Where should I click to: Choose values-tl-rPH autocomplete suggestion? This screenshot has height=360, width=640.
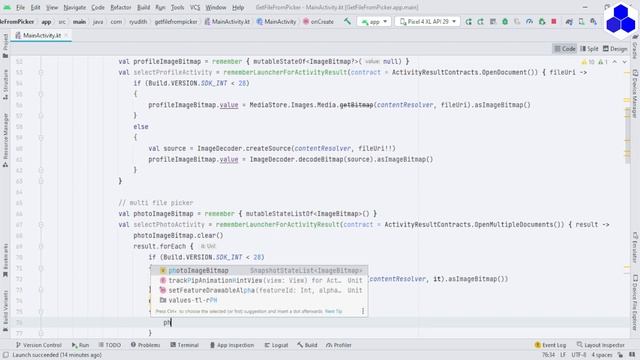click(x=259, y=300)
